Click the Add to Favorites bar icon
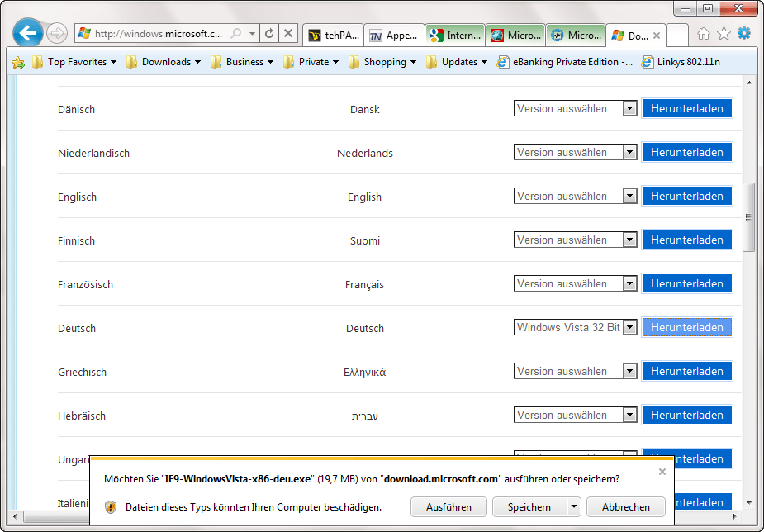Image resolution: width=764 pixels, height=532 pixels. click(x=18, y=62)
